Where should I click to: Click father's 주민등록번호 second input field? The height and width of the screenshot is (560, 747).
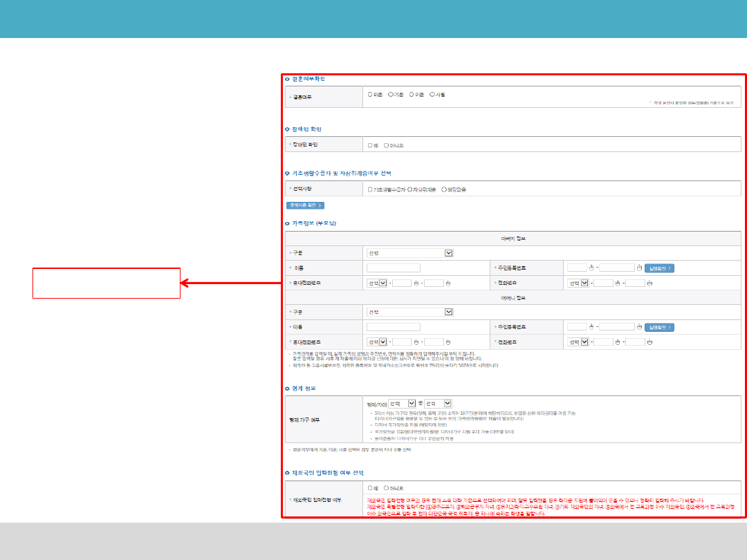coord(617,268)
